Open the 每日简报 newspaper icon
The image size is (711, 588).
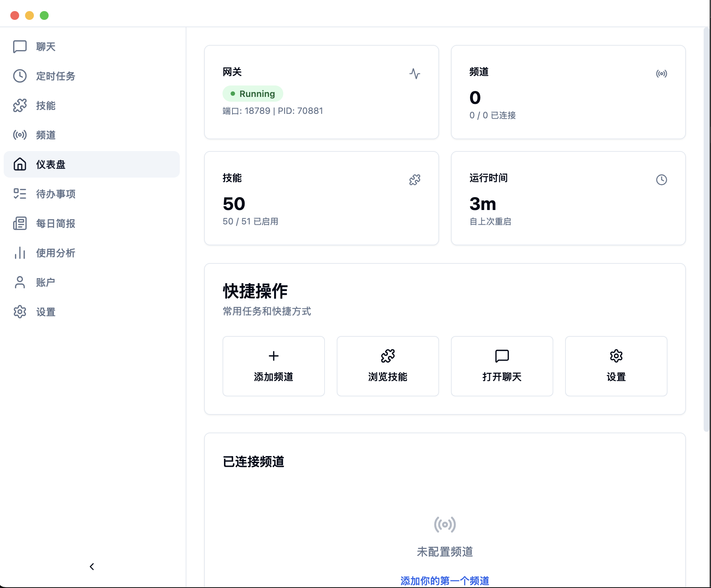tap(20, 223)
